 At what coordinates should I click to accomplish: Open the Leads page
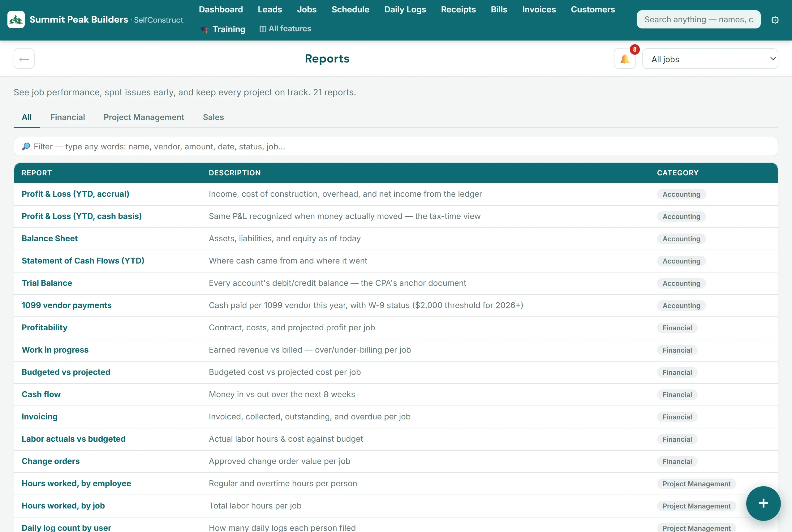270,10
